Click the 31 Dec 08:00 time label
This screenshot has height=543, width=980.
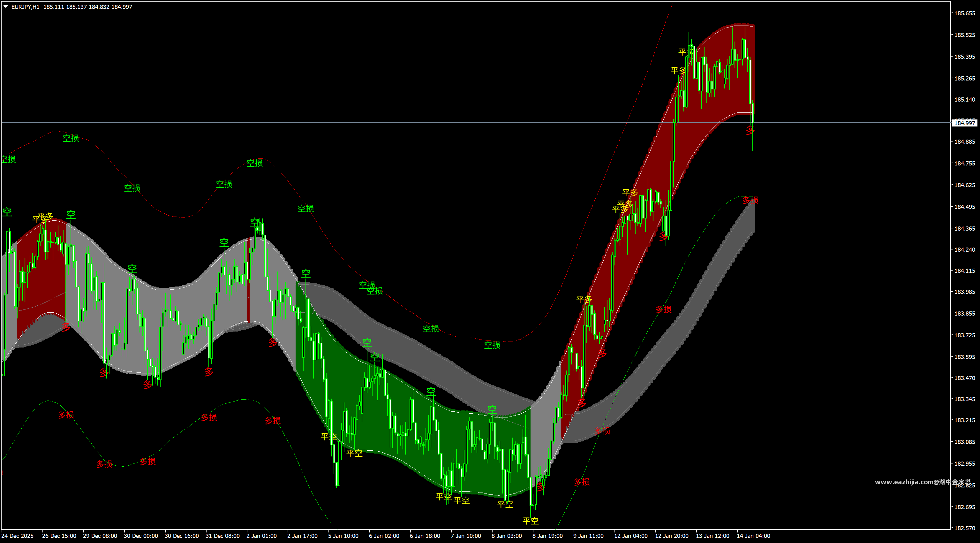[222, 536]
